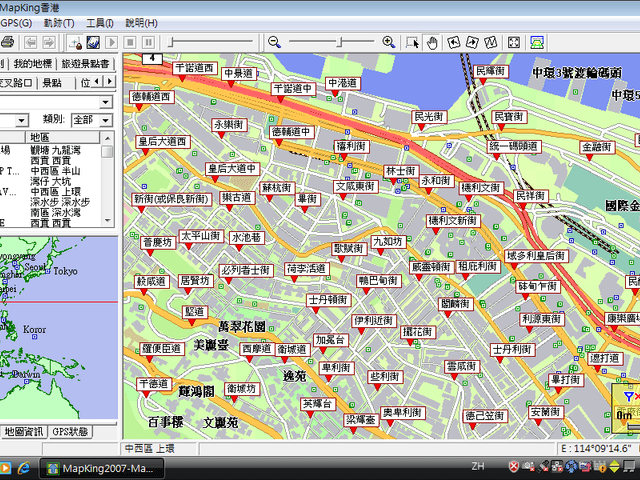
Task: Click the 維多利皇后街 street label on the map
Action: (536, 256)
